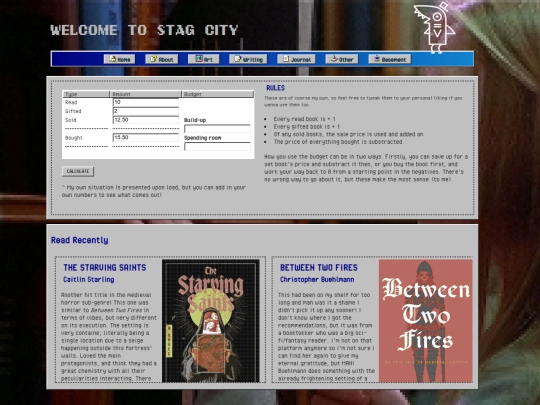Open The Starving Saints book cover
This screenshot has height=405, width=540.
point(211,321)
